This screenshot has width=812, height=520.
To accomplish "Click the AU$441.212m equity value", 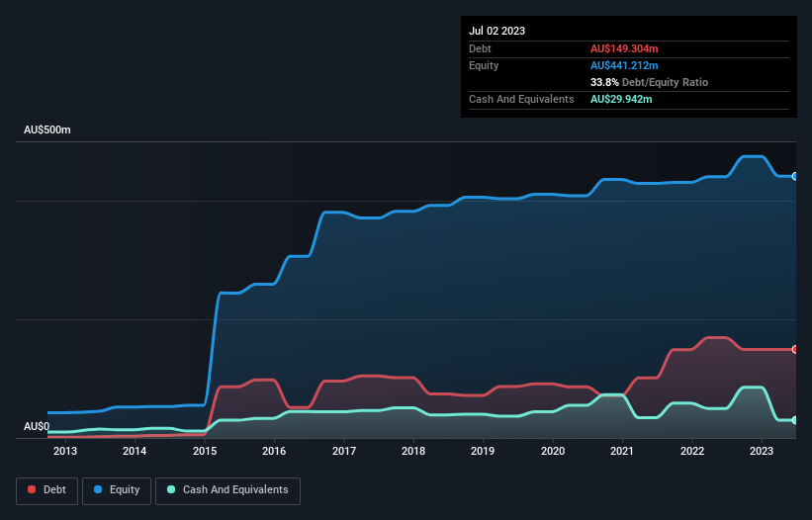I will 624,65.
